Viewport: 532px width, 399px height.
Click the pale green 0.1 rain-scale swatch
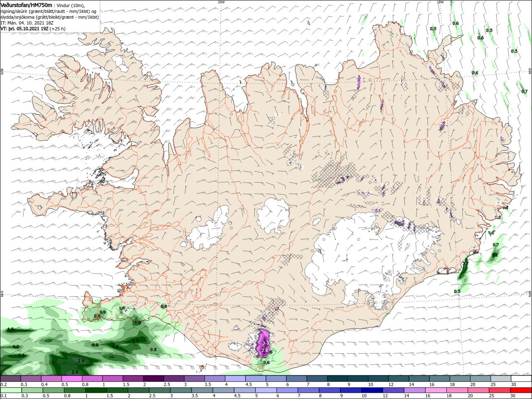[x=10, y=390]
